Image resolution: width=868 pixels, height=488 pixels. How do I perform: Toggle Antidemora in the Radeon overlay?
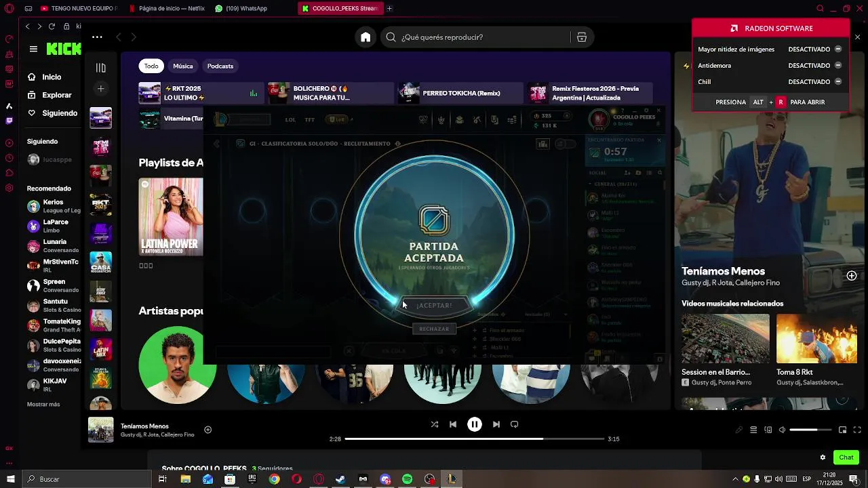pyautogui.click(x=838, y=66)
